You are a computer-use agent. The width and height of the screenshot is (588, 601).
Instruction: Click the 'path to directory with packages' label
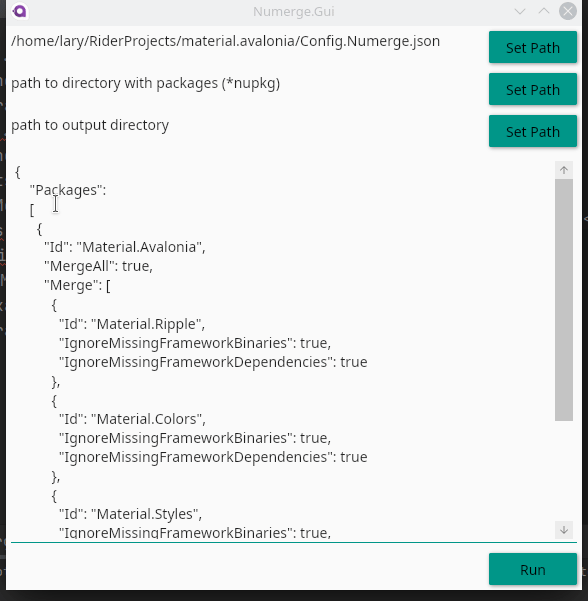[x=146, y=83]
